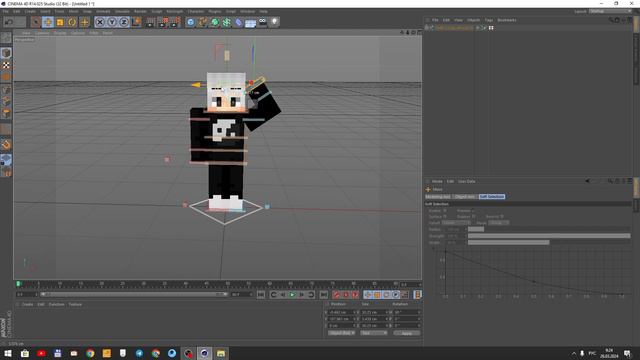Open the NURBS generators icon
This screenshot has width=640, height=360.
[x=215, y=22]
